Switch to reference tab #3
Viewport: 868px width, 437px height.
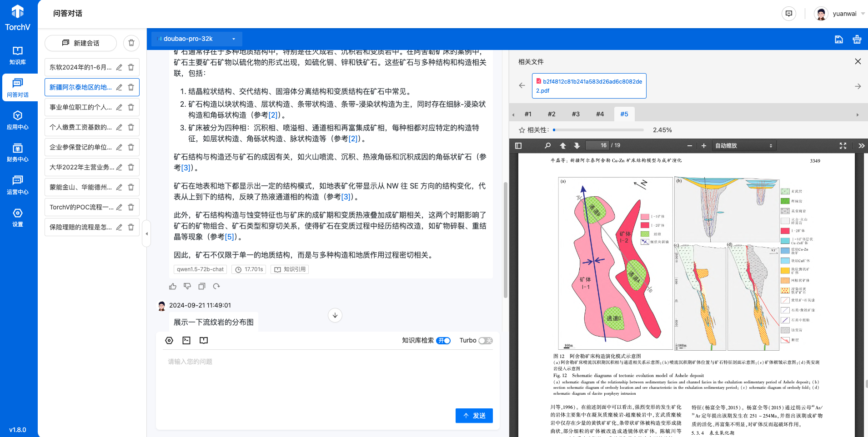coord(576,114)
